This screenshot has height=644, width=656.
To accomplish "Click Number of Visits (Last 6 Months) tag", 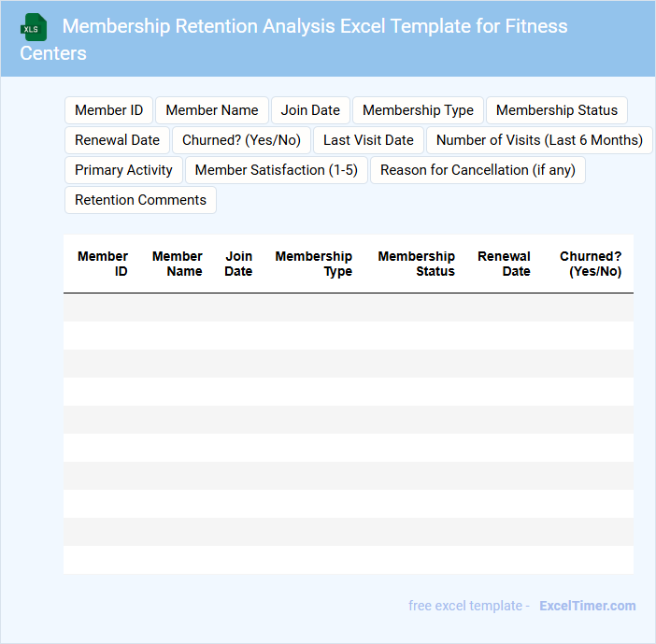I will coord(539,140).
